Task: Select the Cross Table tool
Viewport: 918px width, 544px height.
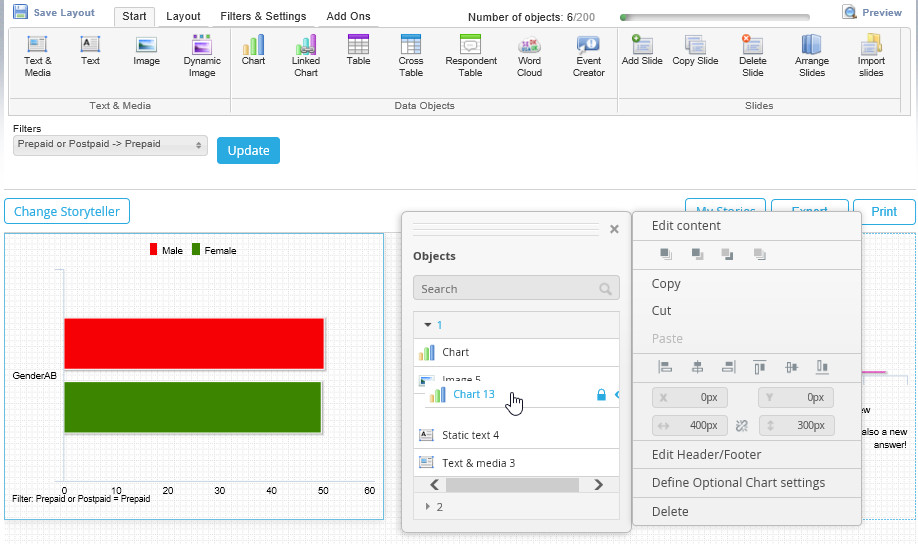Action: click(410, 56)
